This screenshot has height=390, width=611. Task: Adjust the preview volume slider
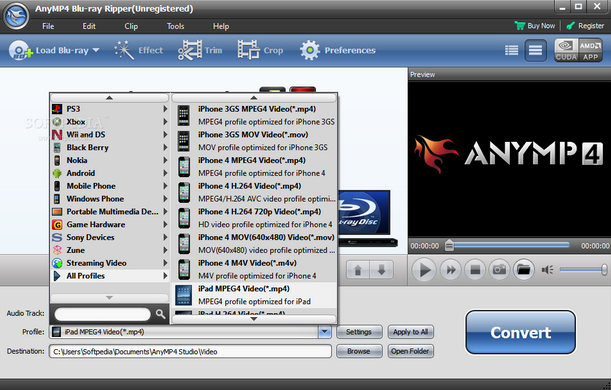583,270
